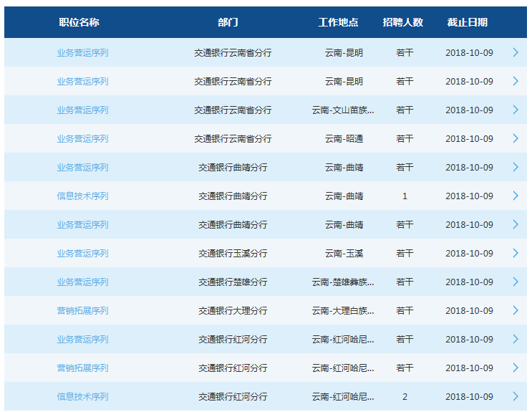Click the chevron for 交通银行楚雄分行 row

tap(516, 282)
